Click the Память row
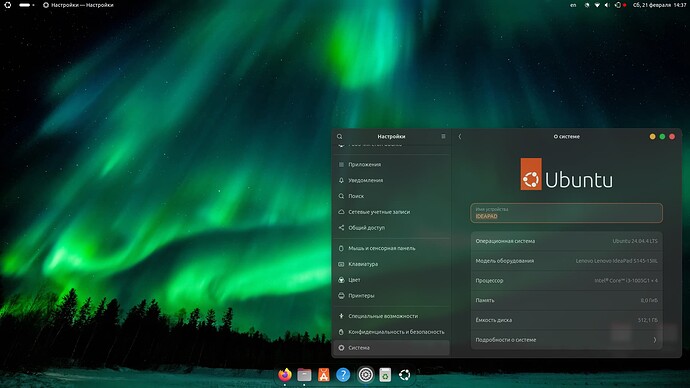This screenshot has height=388, width=690. point(566,300)
